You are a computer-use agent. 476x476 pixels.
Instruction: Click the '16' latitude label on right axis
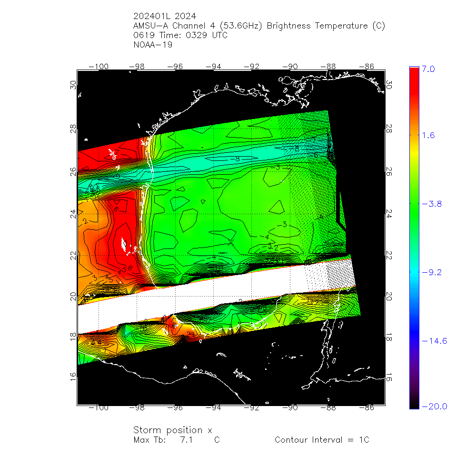389,377
